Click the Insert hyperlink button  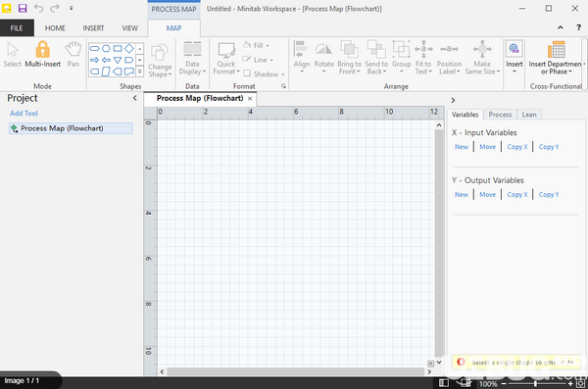514,56
